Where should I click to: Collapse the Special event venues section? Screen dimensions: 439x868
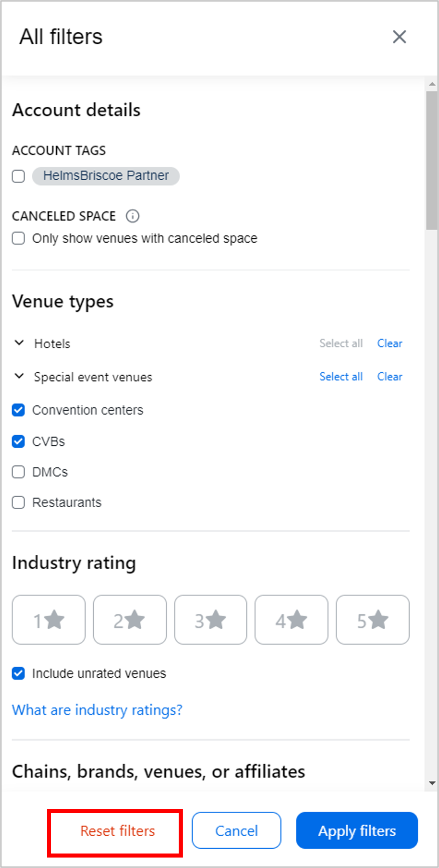pos(19,377)
